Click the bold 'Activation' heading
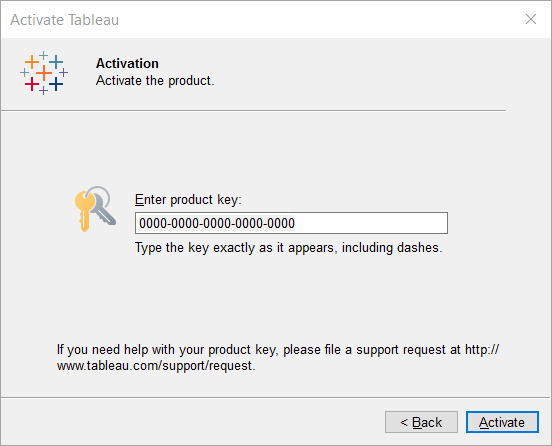The width and height of the screenshot is (552, 446). 127,63
